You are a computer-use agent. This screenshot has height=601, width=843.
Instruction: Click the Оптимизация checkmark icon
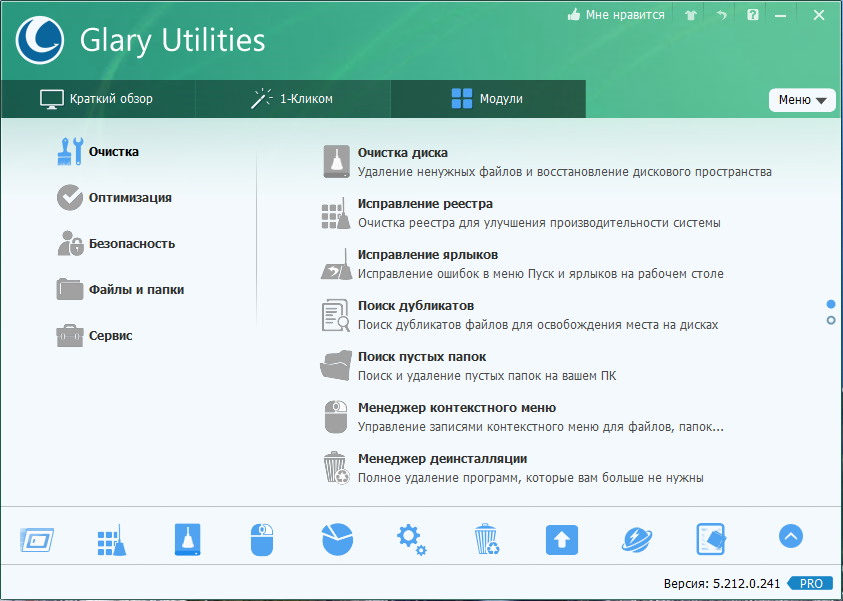pos(70,198)
